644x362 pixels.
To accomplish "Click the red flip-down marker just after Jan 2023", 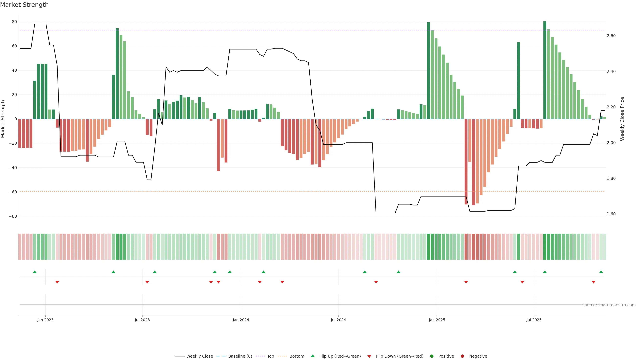I will pos(57,282).
